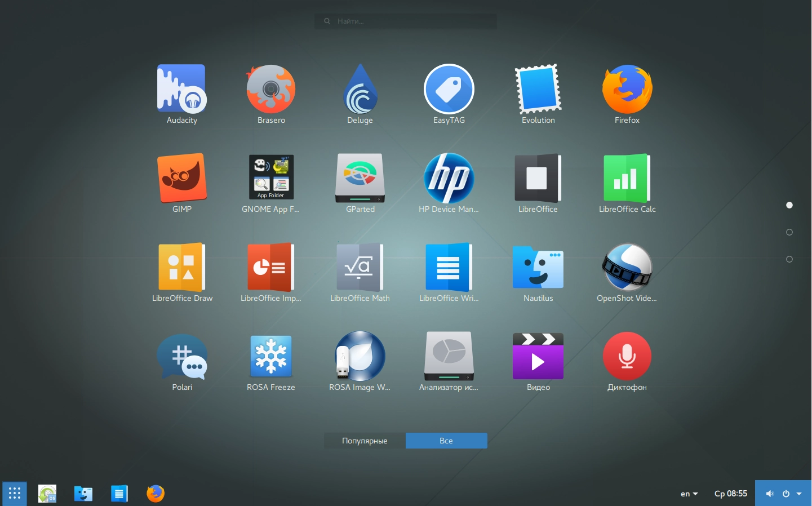
Task: Open the disk usage Анализатор app
Action: [x=449, y=356]
